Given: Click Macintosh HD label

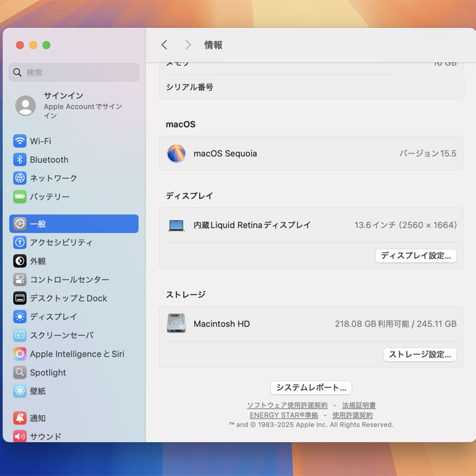Looking at the screenshot, I should [222, 323].
